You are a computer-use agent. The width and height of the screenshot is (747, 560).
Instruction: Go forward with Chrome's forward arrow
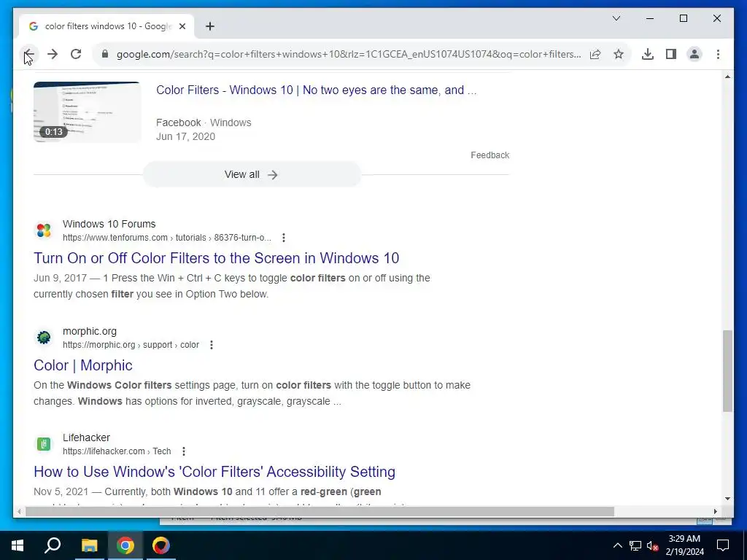(53, 54)
